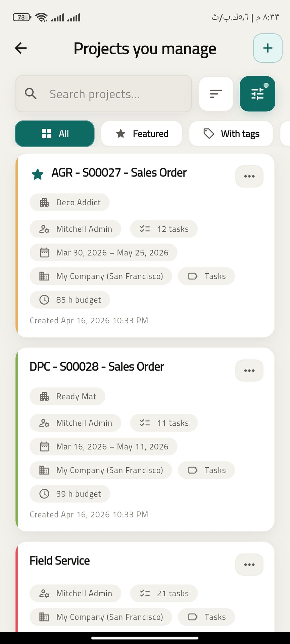290x644 pixels.
Task: Open the AGR - S00027 - Sales Order project
Action: pos(119,173)
